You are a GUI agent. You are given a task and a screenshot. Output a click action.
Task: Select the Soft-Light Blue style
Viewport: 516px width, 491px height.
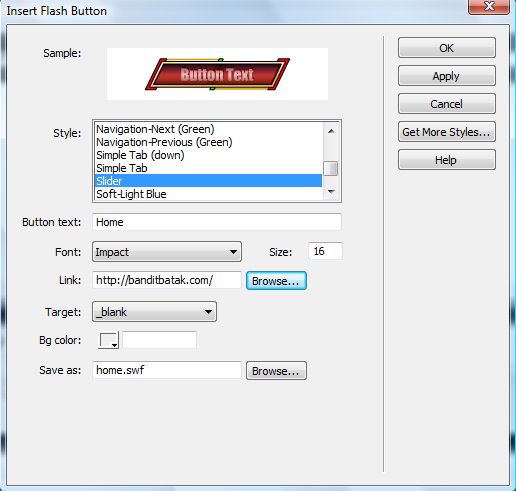(208, 194)
